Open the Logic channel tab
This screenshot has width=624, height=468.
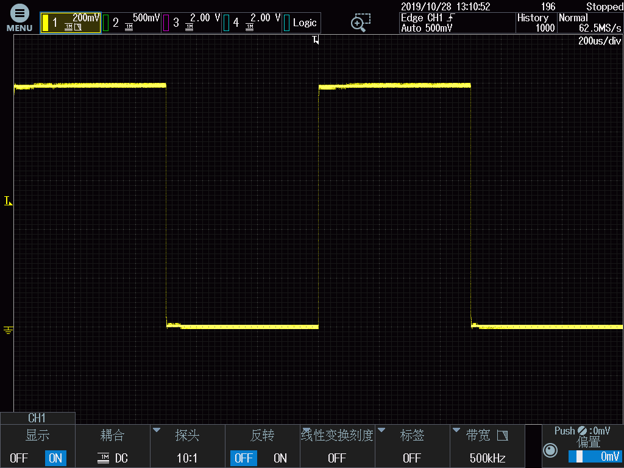(x=303, y=21)
